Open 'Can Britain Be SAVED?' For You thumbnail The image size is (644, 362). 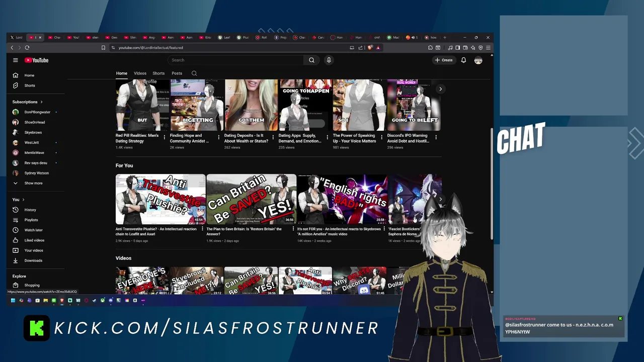[251, 199]
